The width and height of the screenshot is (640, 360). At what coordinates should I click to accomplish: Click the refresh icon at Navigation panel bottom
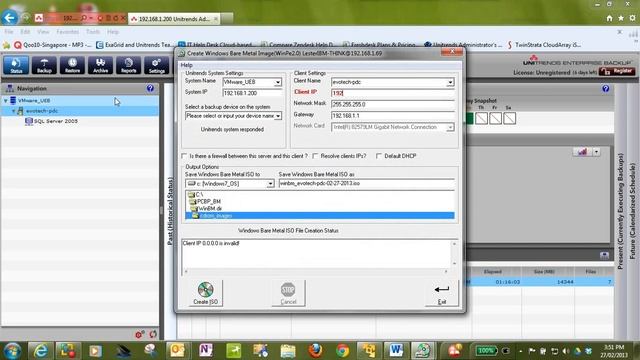tap(153, 334)
